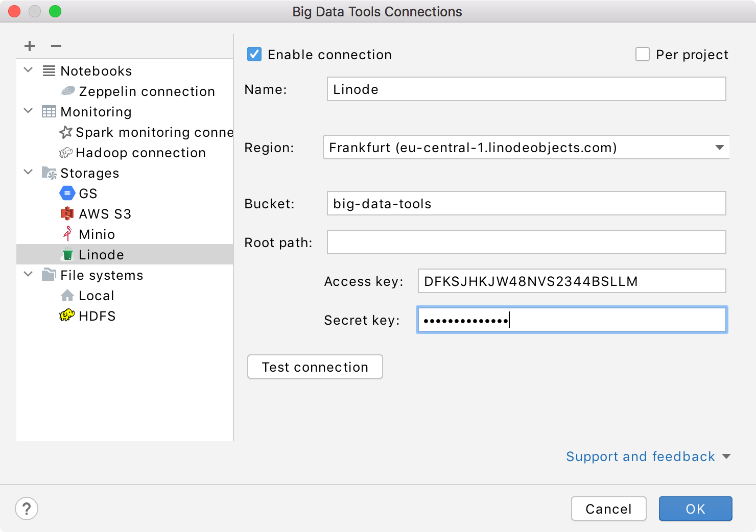This screenshot has height=532, width=756.
Task: Select the AWS S3 storage connection
Action: click(104, 213)
